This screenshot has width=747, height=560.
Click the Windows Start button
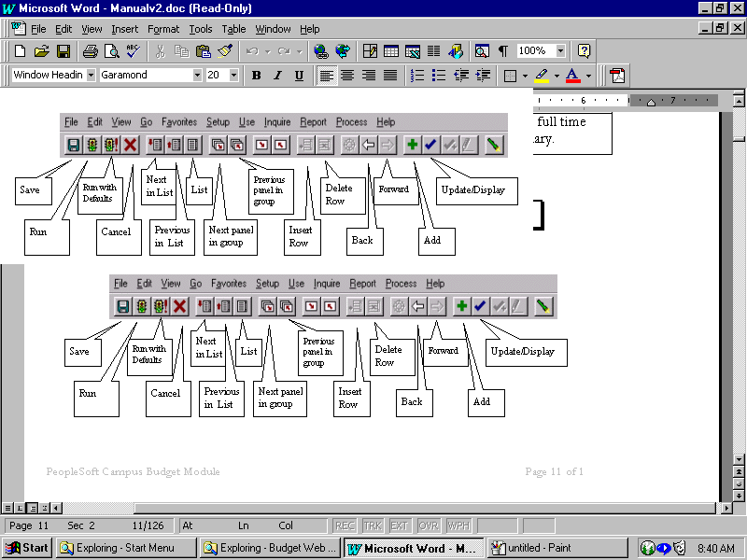pyautogui.click(x=27, y=548)
